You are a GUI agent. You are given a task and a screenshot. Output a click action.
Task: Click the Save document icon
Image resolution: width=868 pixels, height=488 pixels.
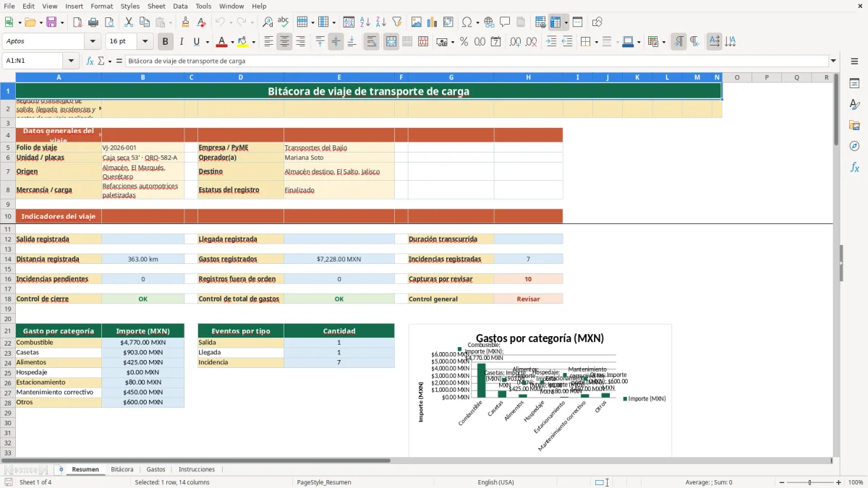[51, 22]
